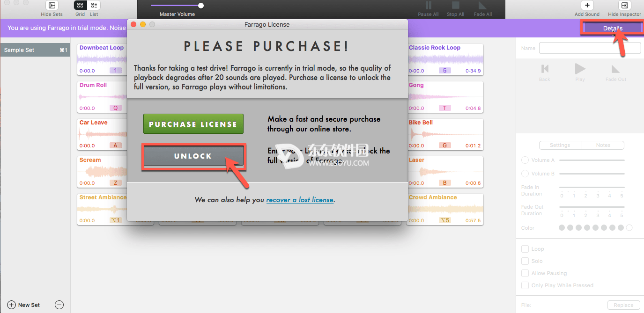Screen dimensions: 644x313
Task: Close the Farrago License dialog
Action: tap(134, 24)
